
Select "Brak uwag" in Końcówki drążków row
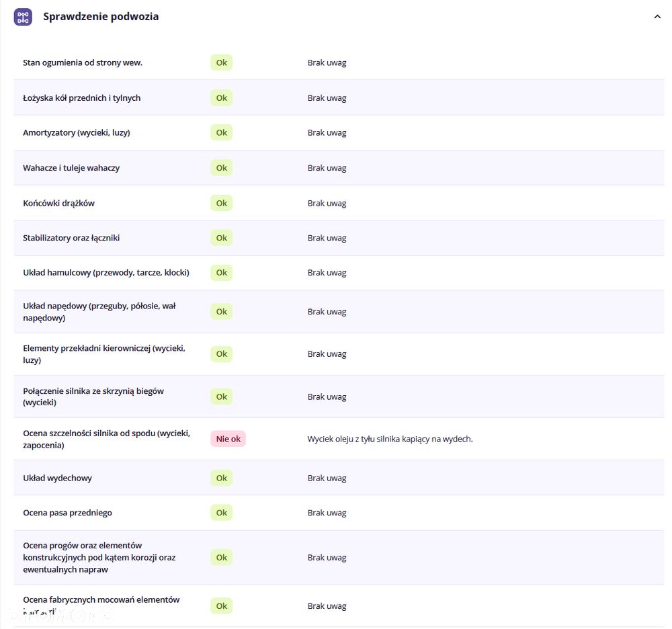tap(327, 203)
